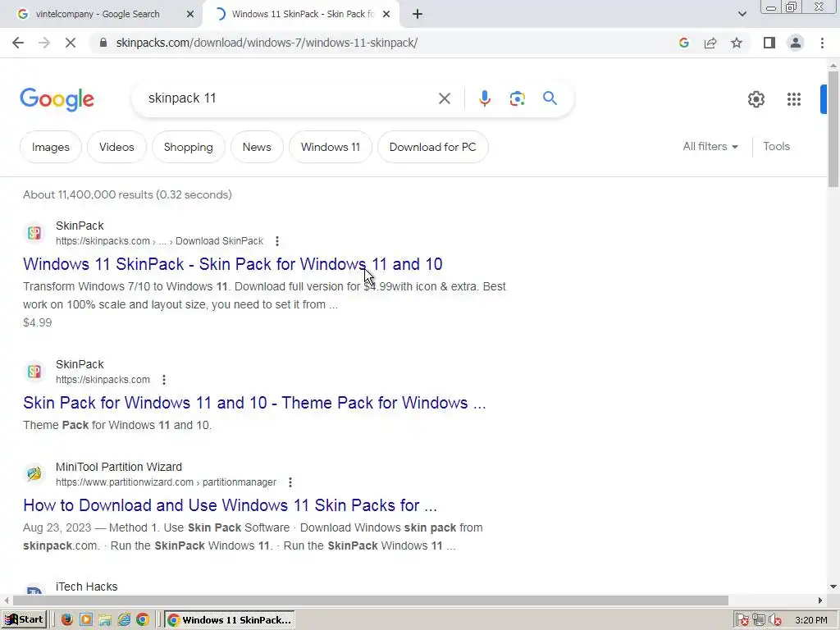Click the partitionwizard.com URL text
The height and width of the screenshot is (630, 840).
click(x=166, y=482)
